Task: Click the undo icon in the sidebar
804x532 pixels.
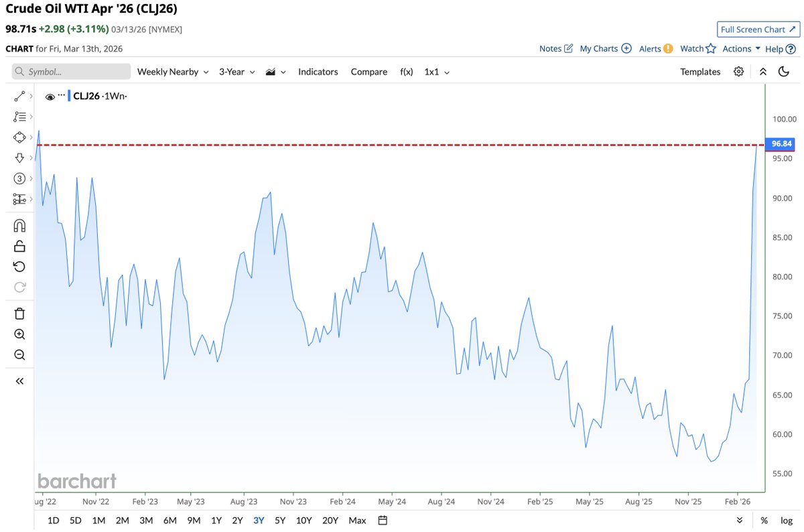Action: pos(19,266)
